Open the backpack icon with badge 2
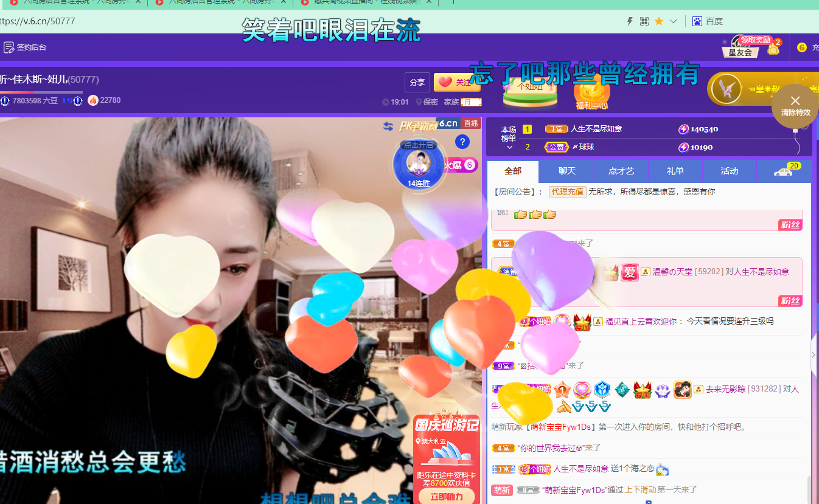The image size is (819, 504). click(x=773, y=48)
